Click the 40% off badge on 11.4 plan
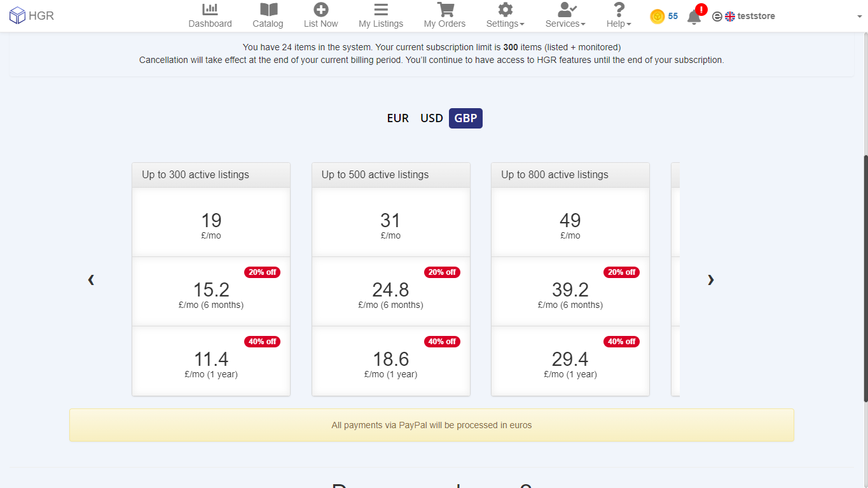868x488 pixels. (262, 342)
